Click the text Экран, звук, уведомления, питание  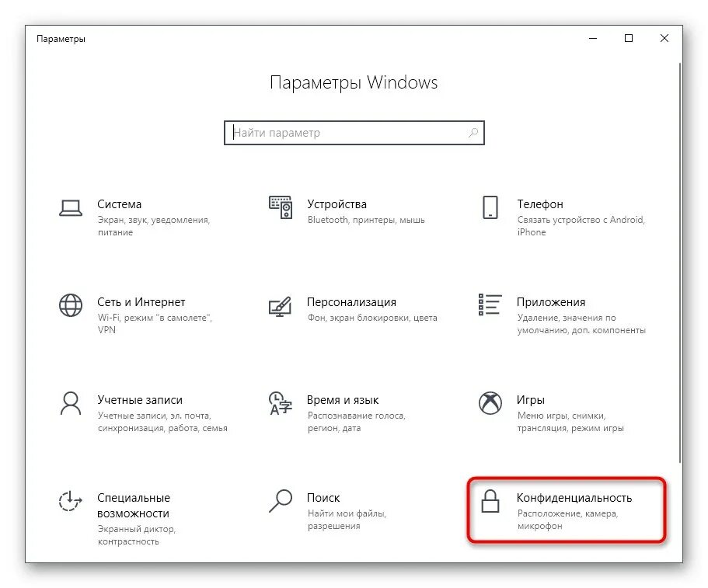pos(154,226)
